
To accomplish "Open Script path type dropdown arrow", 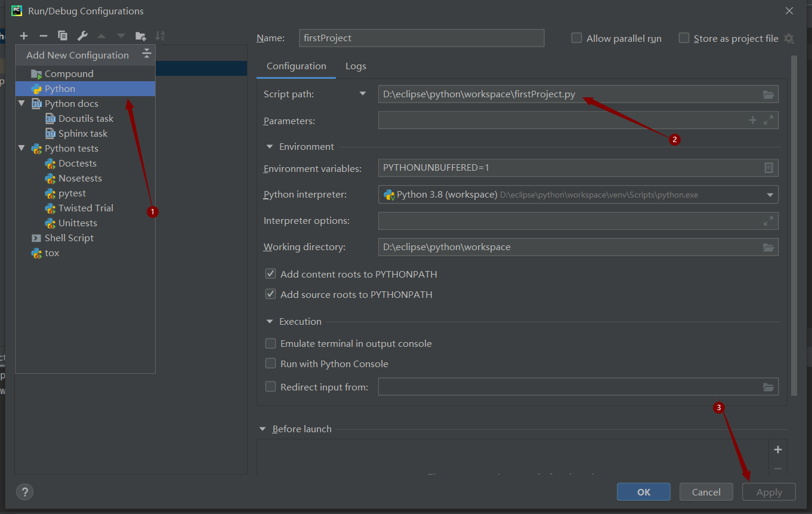I will click(363, 94).
